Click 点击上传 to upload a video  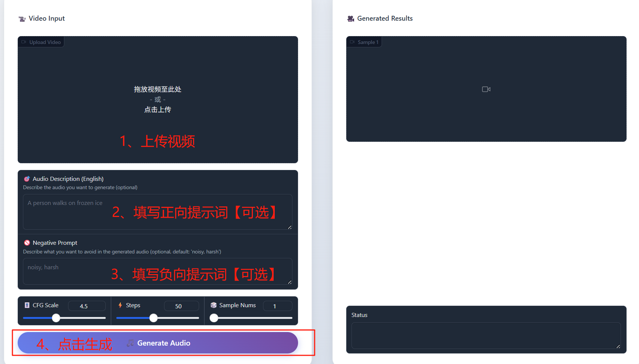[x=158, y=109]
